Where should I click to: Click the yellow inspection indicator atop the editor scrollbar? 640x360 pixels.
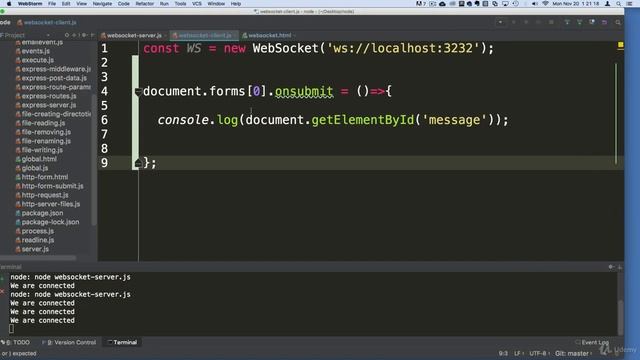(x=620, y=44)
